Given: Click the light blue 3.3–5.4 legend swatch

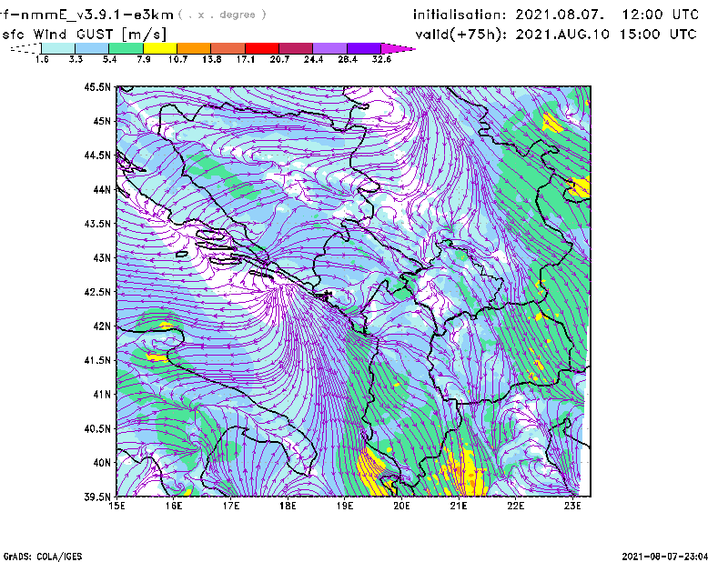Looking at the screenshot, I should (x=92, y=48).
